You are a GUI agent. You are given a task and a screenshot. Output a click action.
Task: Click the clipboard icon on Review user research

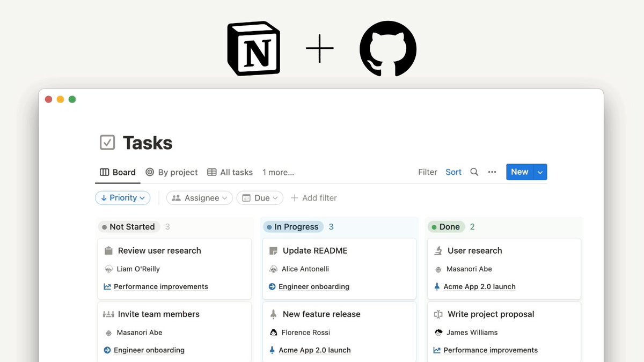click(108, 250)
